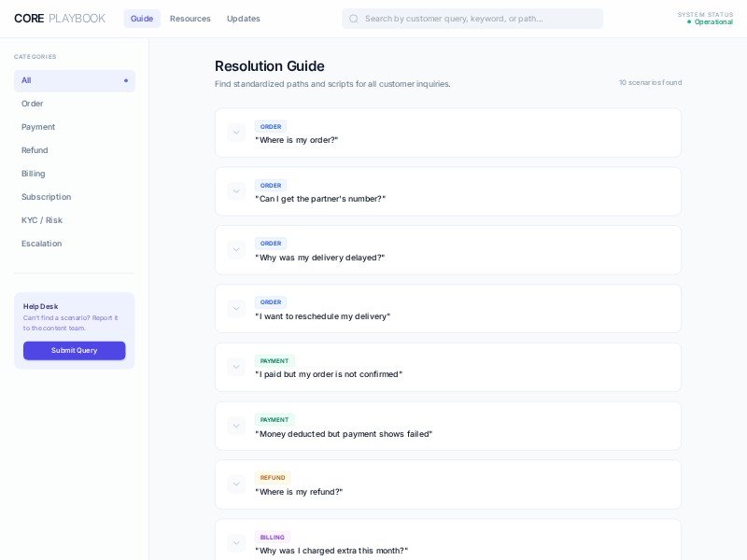Viewport: 747px width, 560px height.
Task: Expand "Why was my delivery delayed?" chevron
Action: click(236, 250)
